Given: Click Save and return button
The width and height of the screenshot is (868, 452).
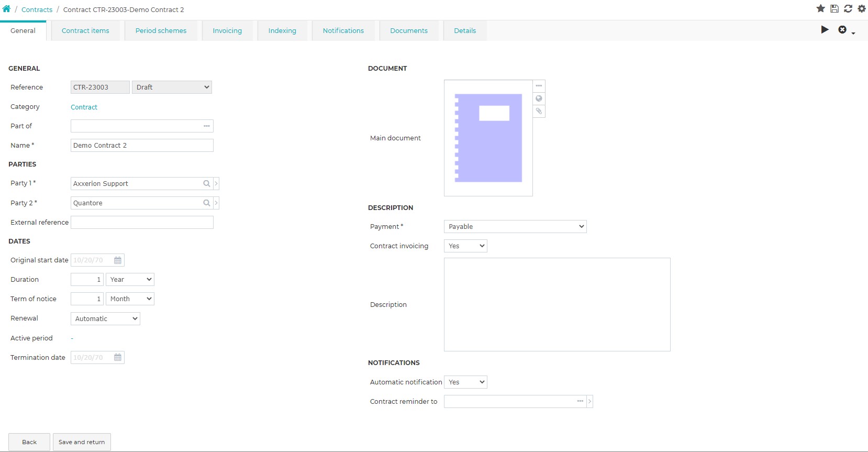Looking at the screenshot, I should point(82,442).
